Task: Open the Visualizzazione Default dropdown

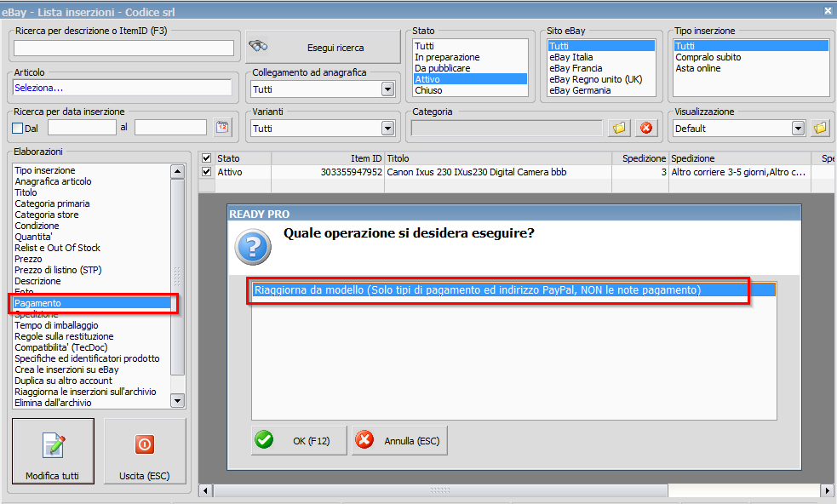Action: [798, 129]
